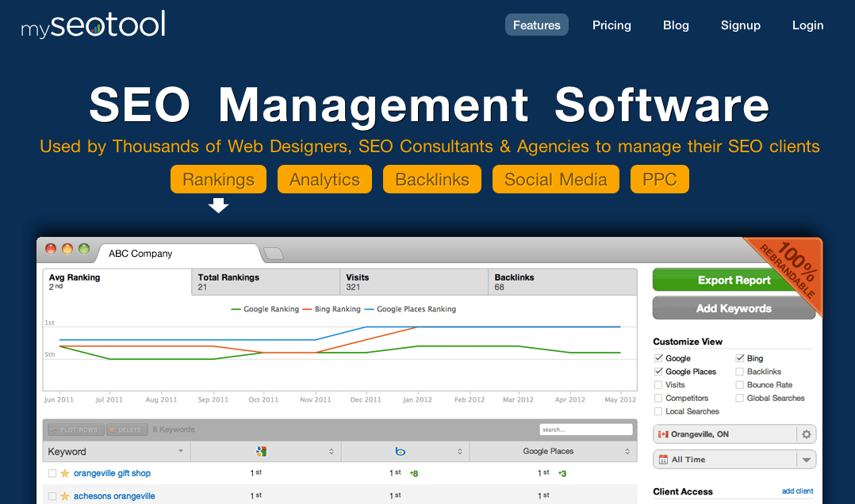
Task: Enable the Competitors checkbox
Action: 658,399
